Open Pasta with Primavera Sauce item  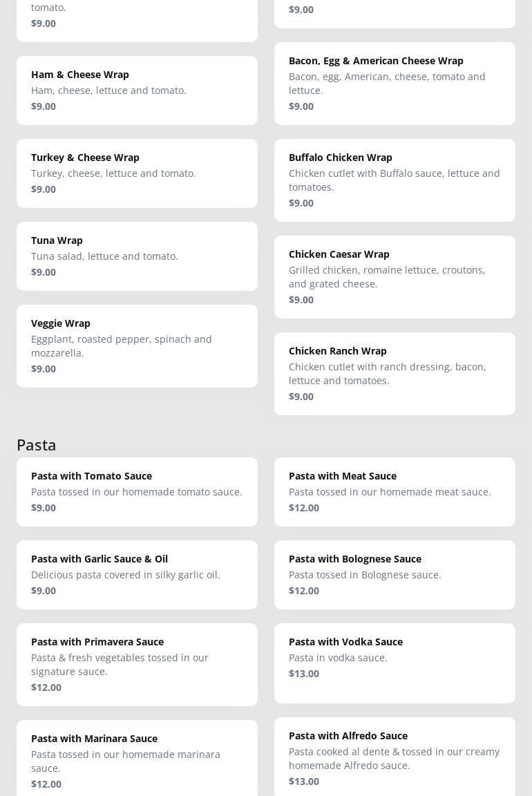137,664
